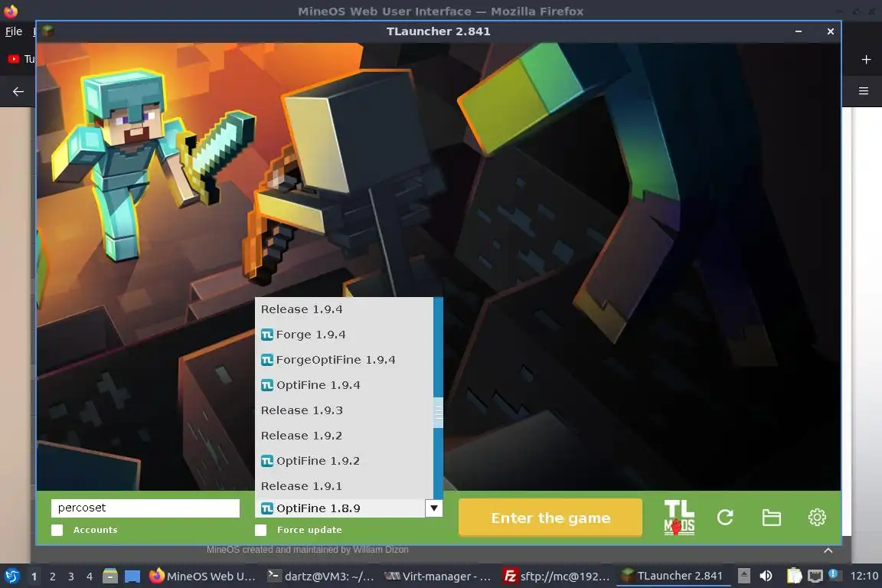Switch to workspace 2 in taskbar
The image size is (882, 588).
pos(52,577)
